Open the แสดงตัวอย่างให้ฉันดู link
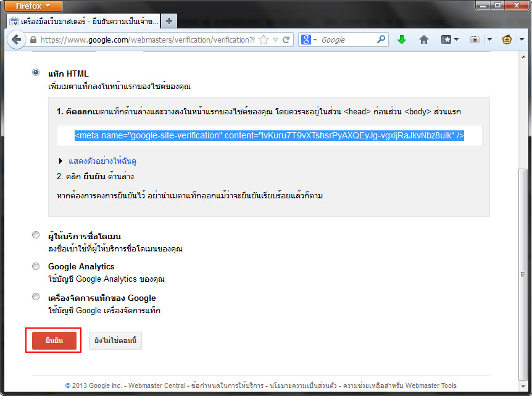Viewport: 532px width, 396px height. tap(102, 161)
